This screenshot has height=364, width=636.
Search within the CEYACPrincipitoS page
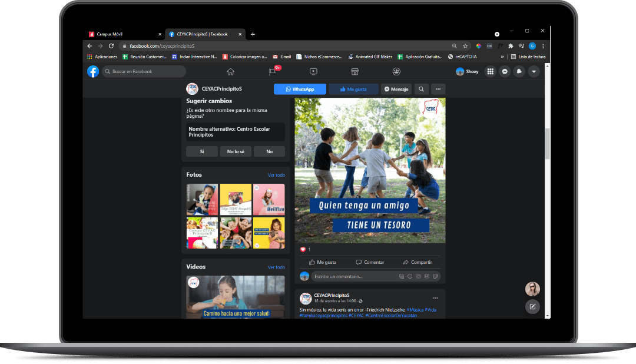[422, 90]
